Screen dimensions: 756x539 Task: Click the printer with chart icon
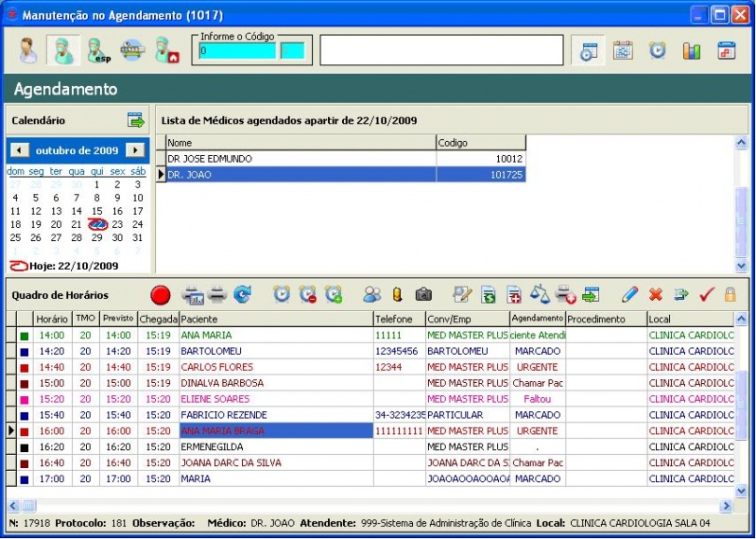click(193, 295)
